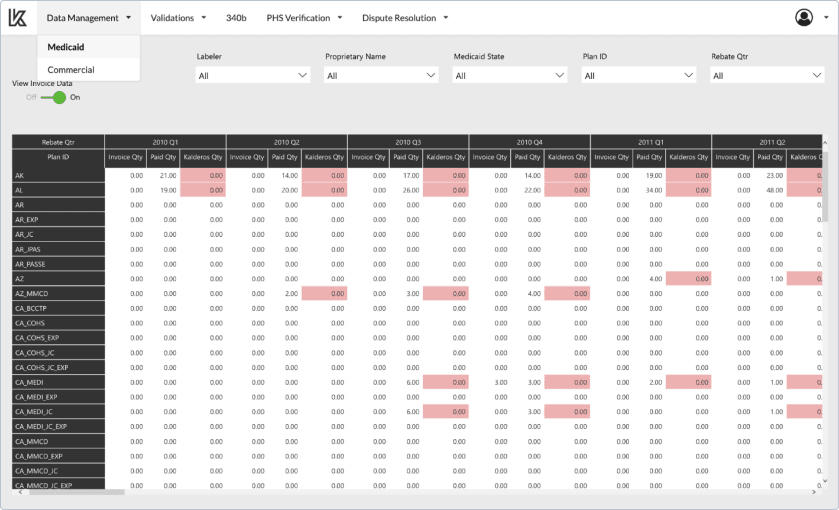Click the Rebate Qtr table header cell
Screen dimensions: 839x510
point(58,142)
